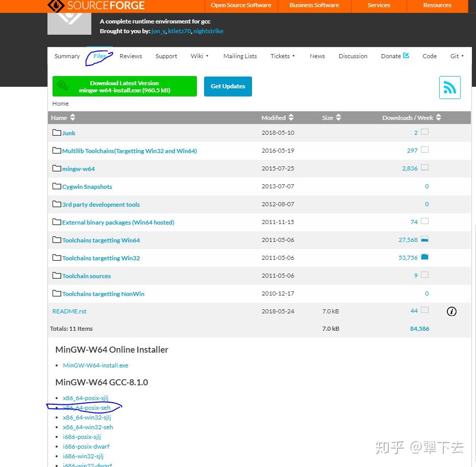This screenshot has height=467, width=476.
Task: Click the 53,756 downloads count link
Action: pos(408,257)
